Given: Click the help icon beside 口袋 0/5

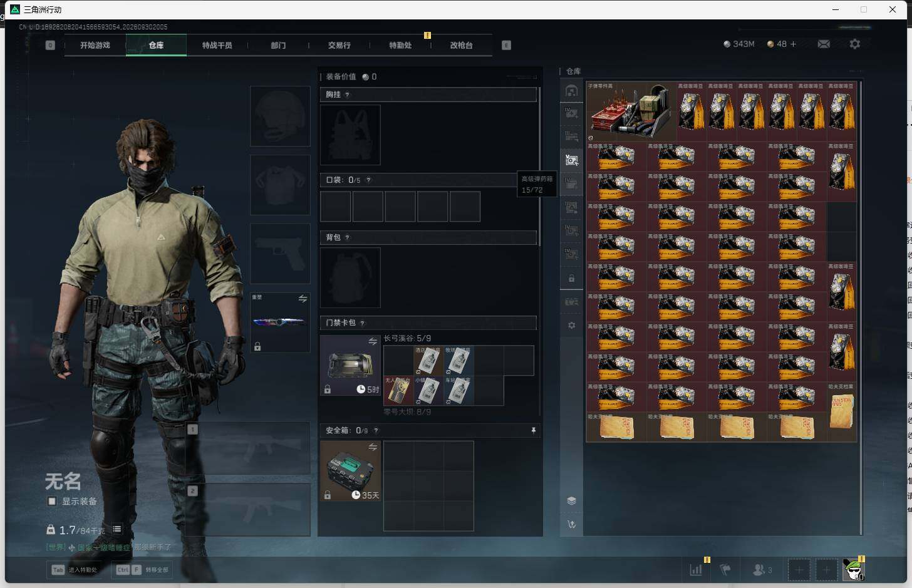Looking at the screenshot, I should tap(368, 180).
